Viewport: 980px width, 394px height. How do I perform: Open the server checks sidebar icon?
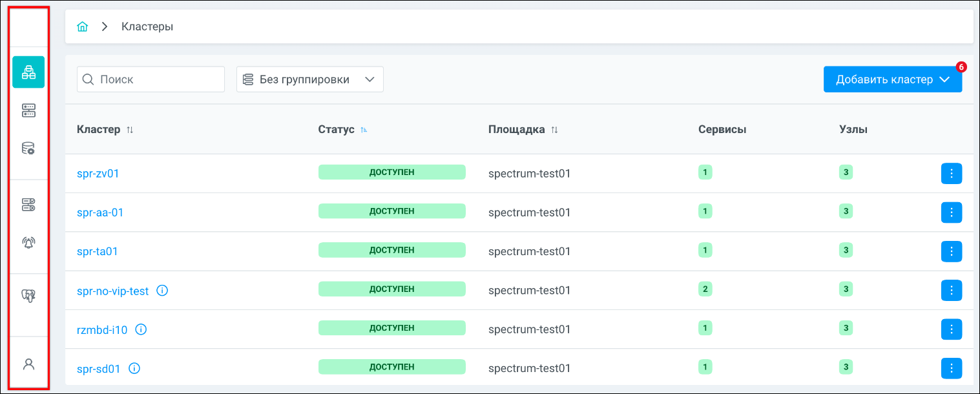coord(28,205)
